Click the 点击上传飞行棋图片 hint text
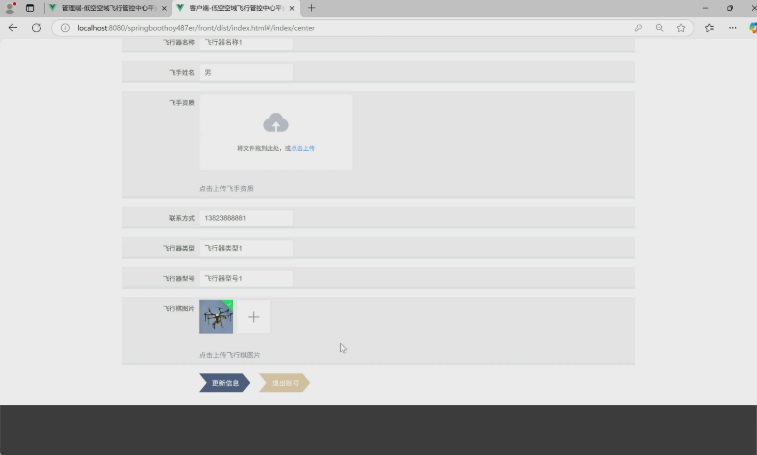Image resolution: width=757 pixels, height=455 pixels. click(229, 355)
